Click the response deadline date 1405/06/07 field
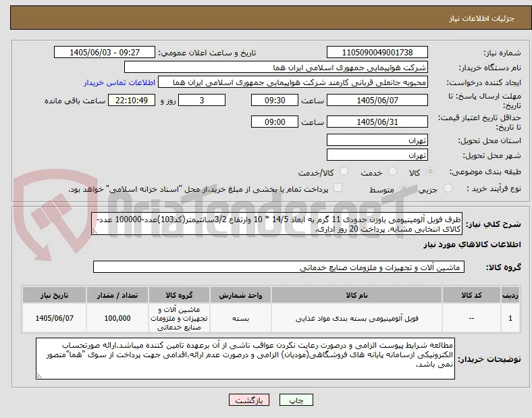The height and width of the screenshot is (418, 532). click(377, 100)
